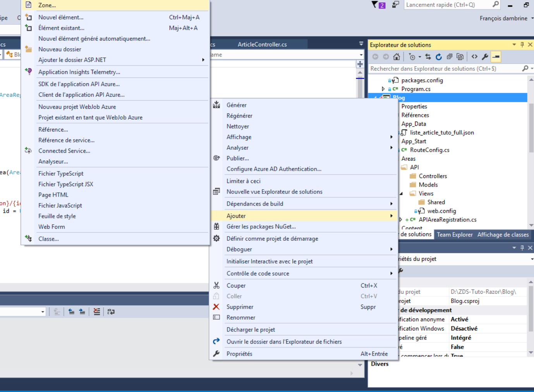Open Solution Explorer window options dropdown arrow
This screenshot has height=392, width=534.
[x=514, y=45]
